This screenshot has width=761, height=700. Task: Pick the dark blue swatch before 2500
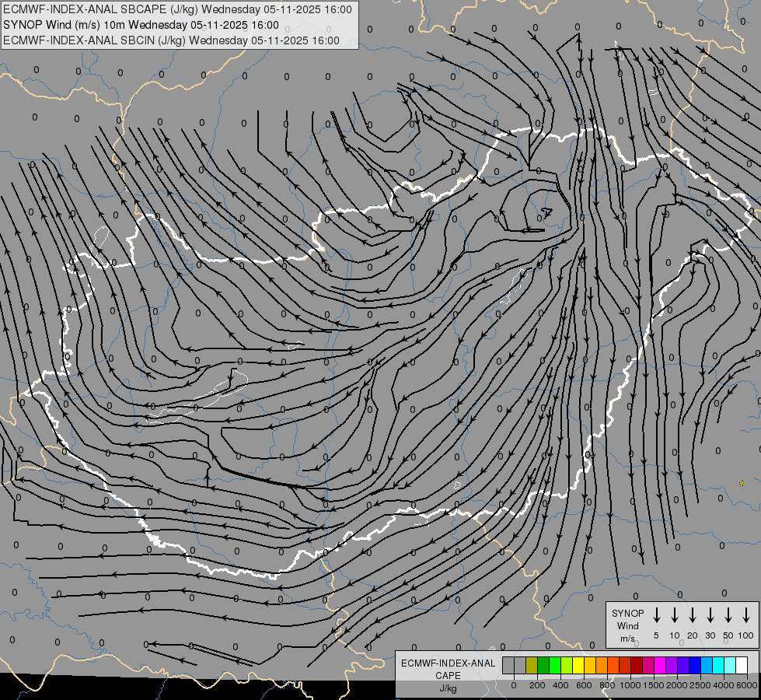[695, 665]
